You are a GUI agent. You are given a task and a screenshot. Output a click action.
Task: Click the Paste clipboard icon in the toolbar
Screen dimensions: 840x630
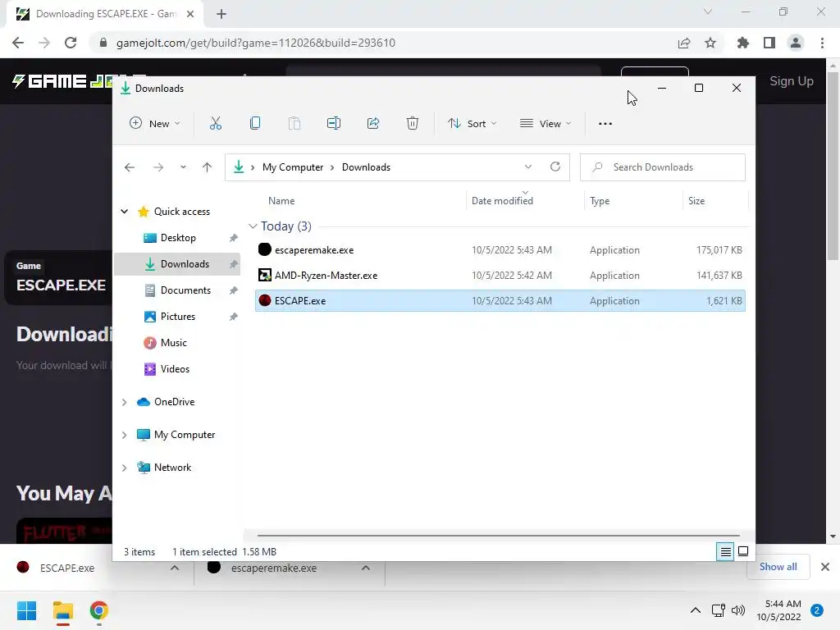coord(294,123)
